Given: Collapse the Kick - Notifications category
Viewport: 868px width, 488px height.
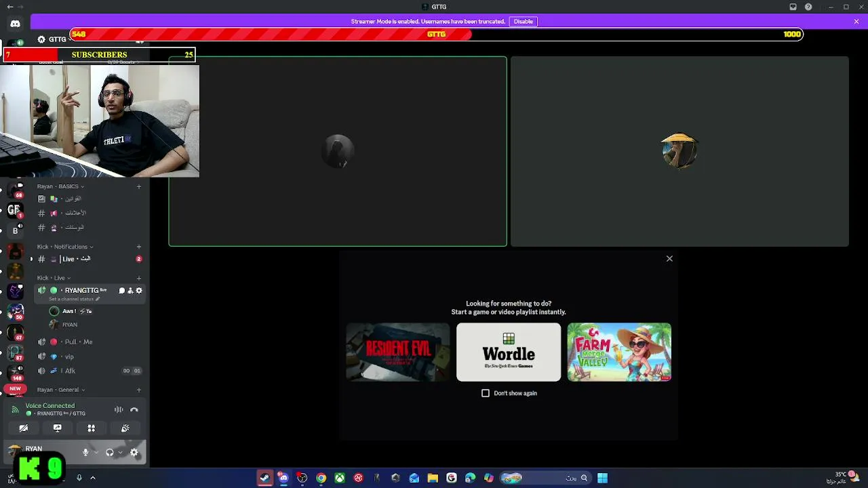Looking at the screenshot, I should click(x=65, y=247).
